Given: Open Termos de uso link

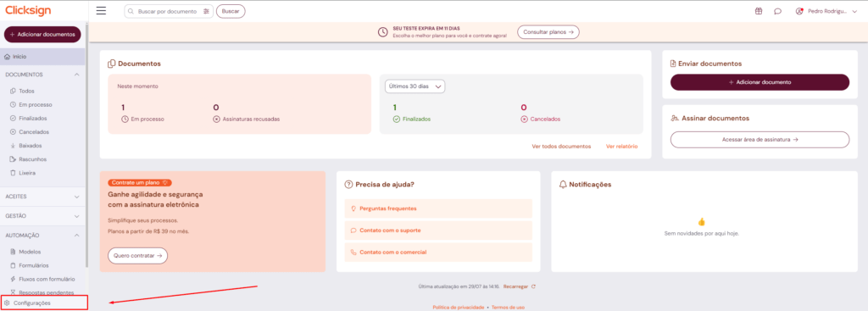Looking at the screenshot, I should pyautogui.click(x=508, y=307).
